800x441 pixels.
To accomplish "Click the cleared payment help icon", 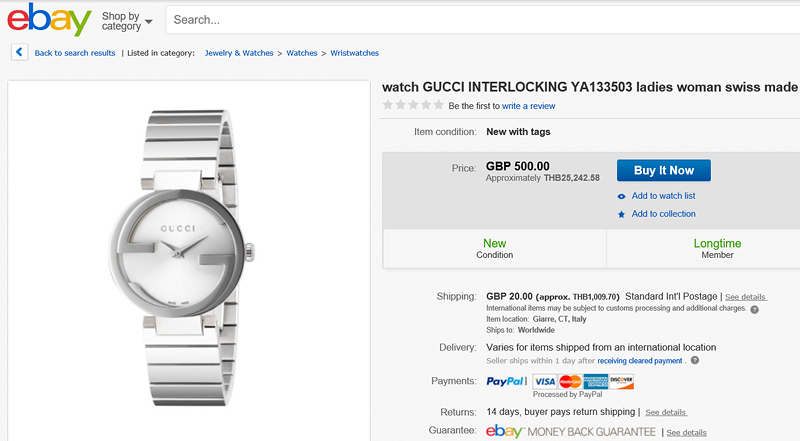I will [x=695, y=361].
